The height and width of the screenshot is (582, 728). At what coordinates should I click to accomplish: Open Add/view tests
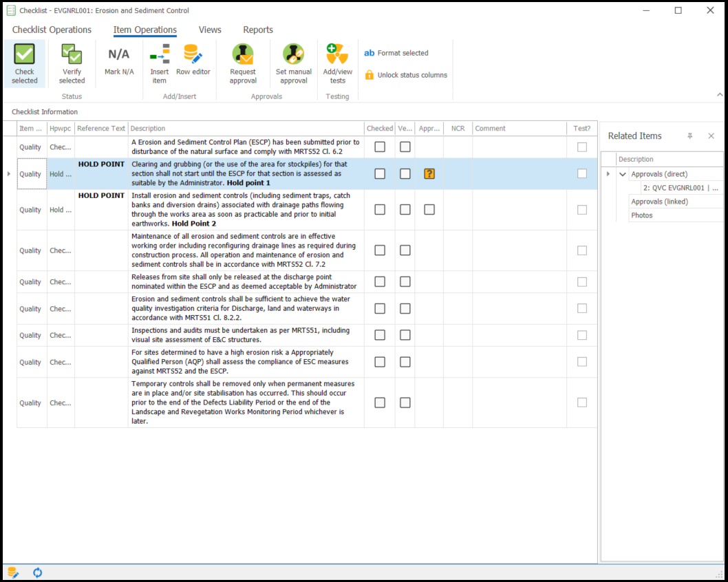click(338, 55)
